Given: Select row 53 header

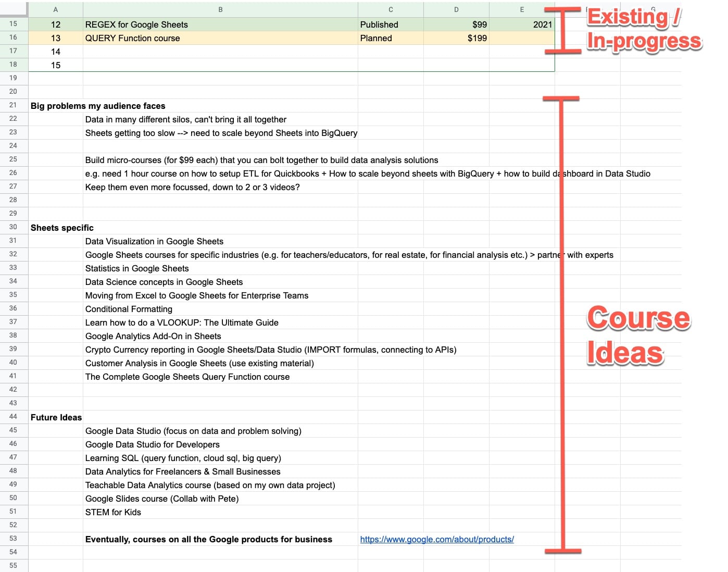Looking at the screenshot, I should (x=14, y=539).
